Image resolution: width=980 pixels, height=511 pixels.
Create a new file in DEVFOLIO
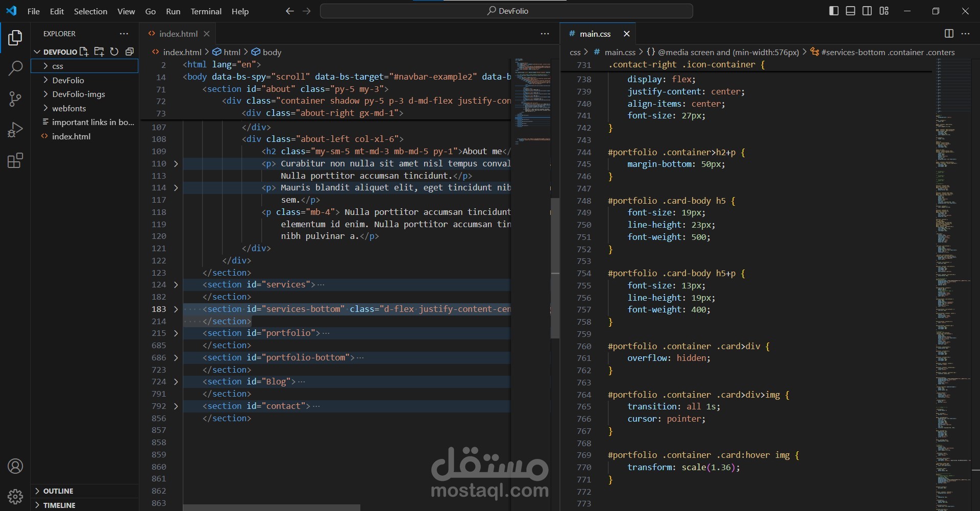84,52
